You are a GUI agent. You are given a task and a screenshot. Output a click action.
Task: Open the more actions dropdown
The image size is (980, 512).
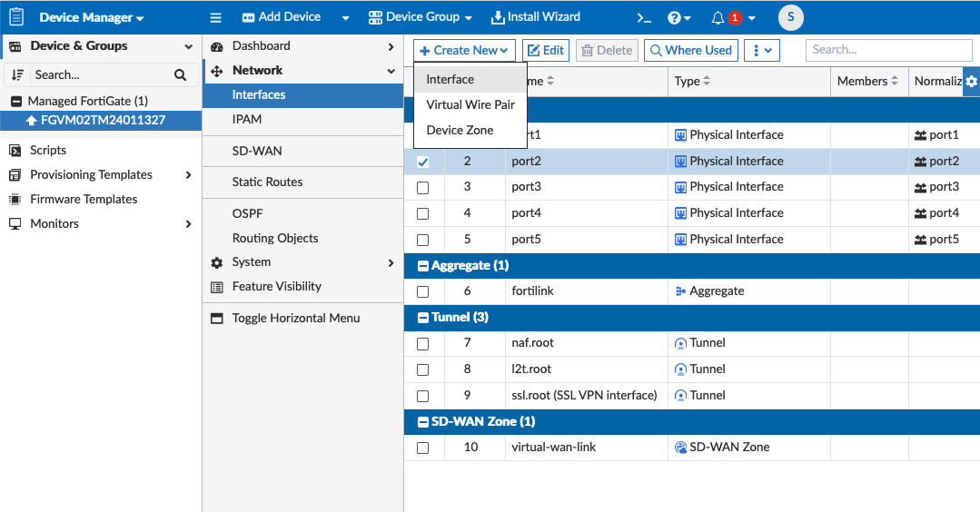click(762, 51)
